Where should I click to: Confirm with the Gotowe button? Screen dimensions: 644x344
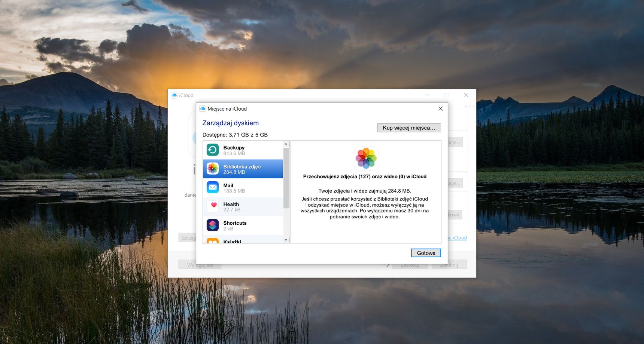click(426, 253)
